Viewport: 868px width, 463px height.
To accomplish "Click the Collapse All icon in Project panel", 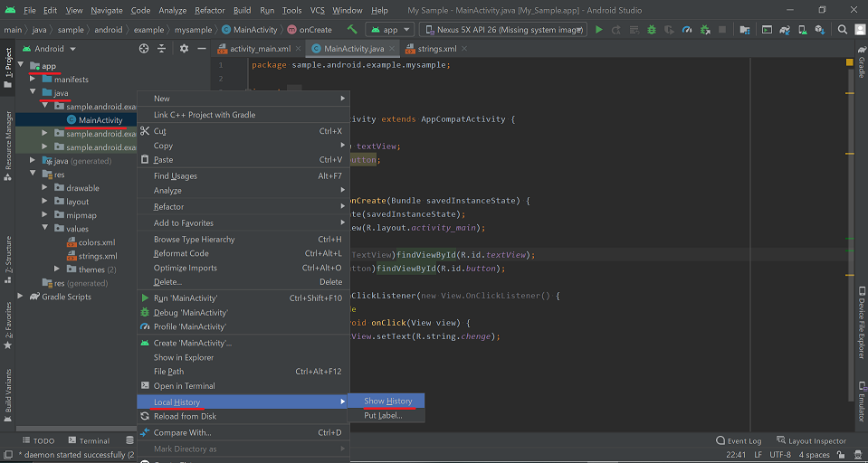I will (161, 49).
